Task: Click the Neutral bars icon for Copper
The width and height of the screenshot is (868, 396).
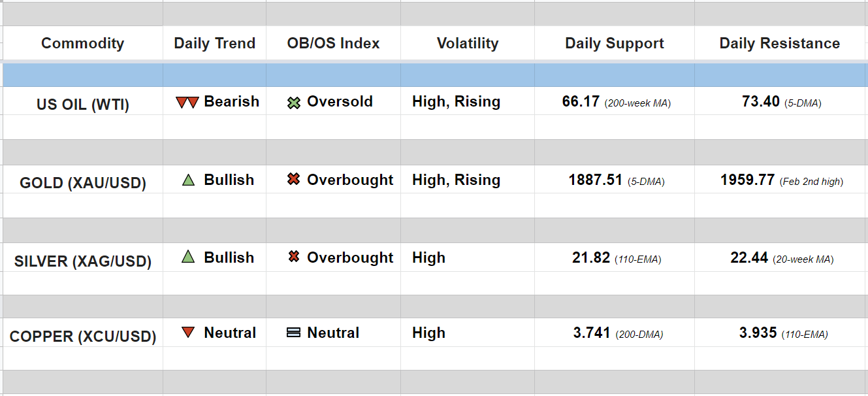Action: click(x=294, y=333)
